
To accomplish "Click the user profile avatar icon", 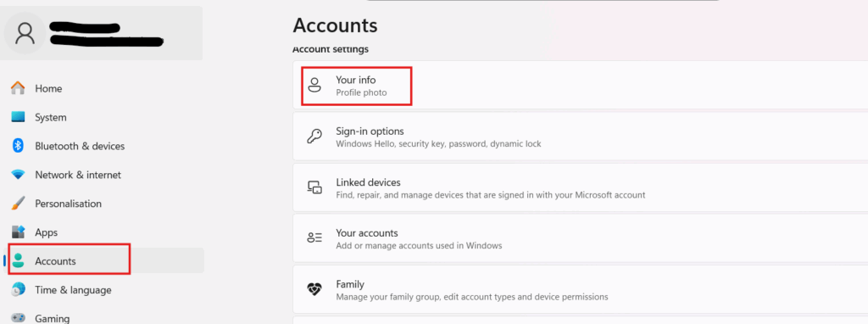I will point(25,33).
